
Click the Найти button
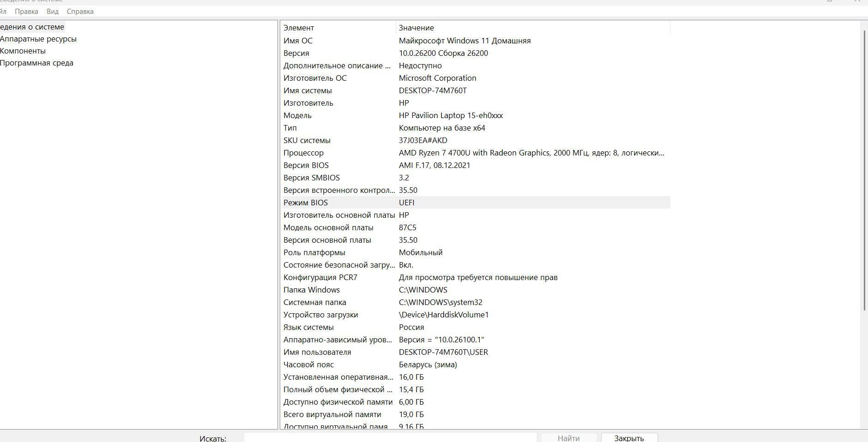(568, 438)
